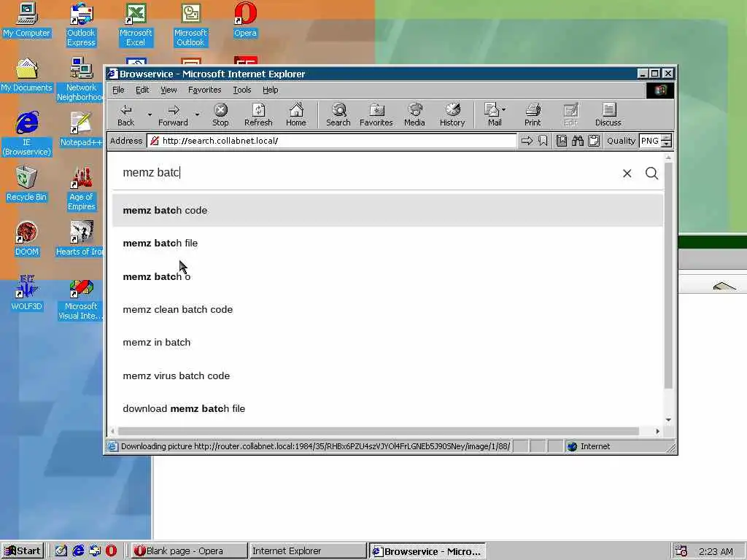
Task: Open the Start menu
Action: (x=23, y=551)
